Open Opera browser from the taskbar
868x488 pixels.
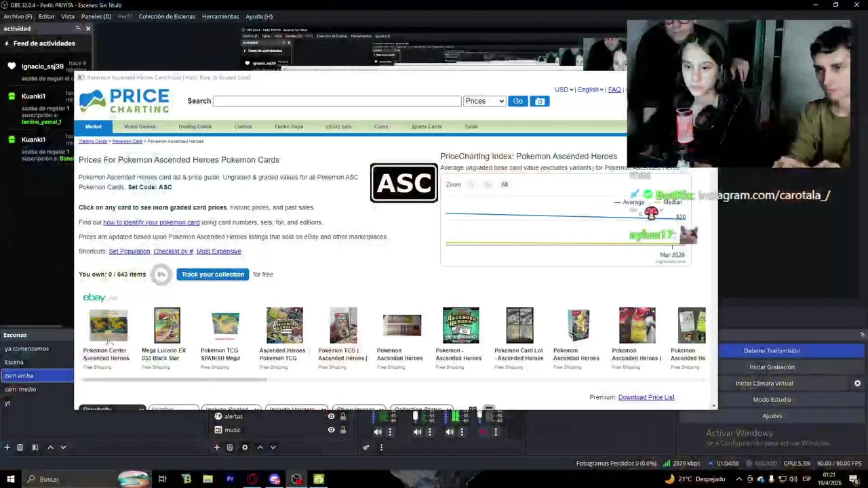coord(252,479)
